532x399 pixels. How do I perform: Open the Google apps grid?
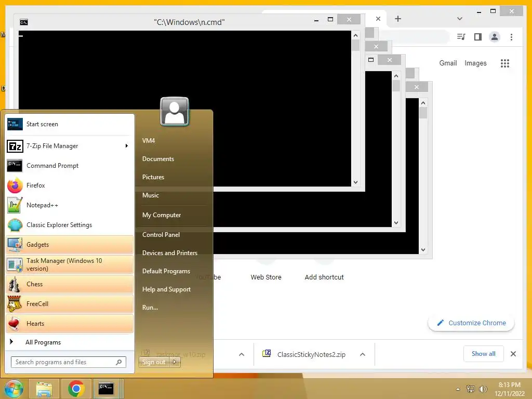[505, 63]
